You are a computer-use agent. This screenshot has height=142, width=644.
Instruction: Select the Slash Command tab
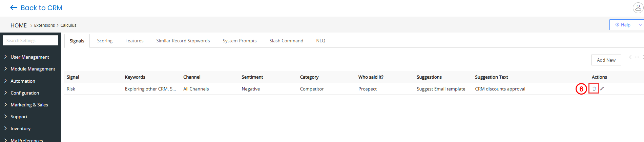[x=286, y=41]
